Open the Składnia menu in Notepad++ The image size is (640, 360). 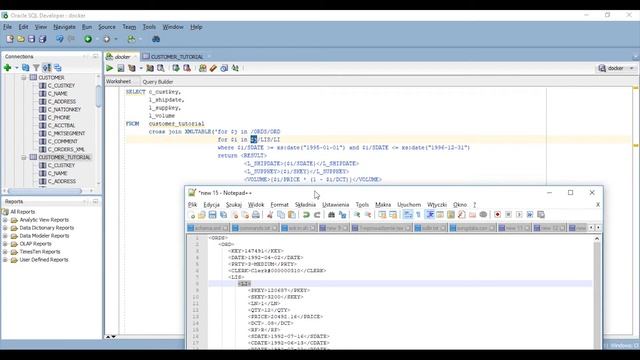click(x=305, y=204)
